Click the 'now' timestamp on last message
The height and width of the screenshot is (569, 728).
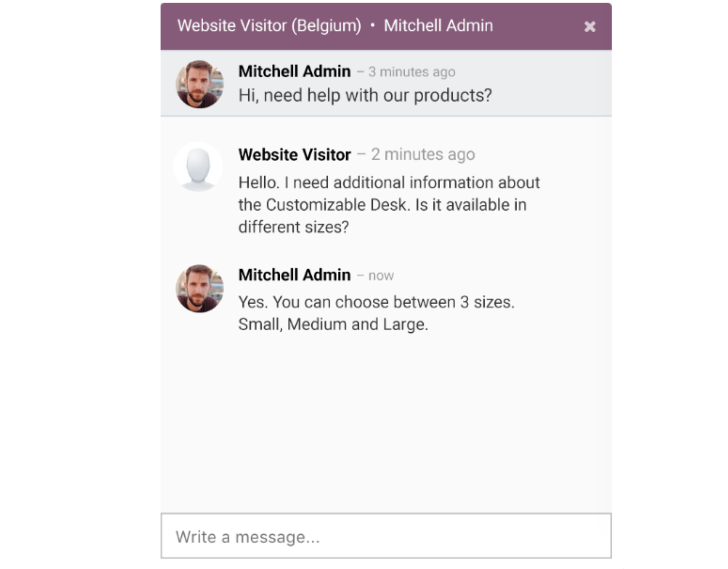click(x=381, y=276)
